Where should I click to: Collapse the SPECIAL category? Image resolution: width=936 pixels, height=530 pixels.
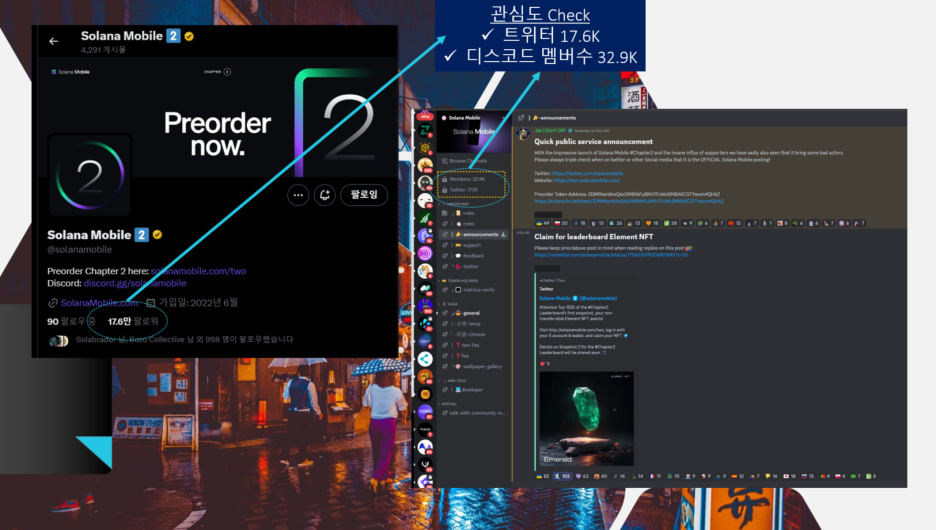[x=450, y=404]
